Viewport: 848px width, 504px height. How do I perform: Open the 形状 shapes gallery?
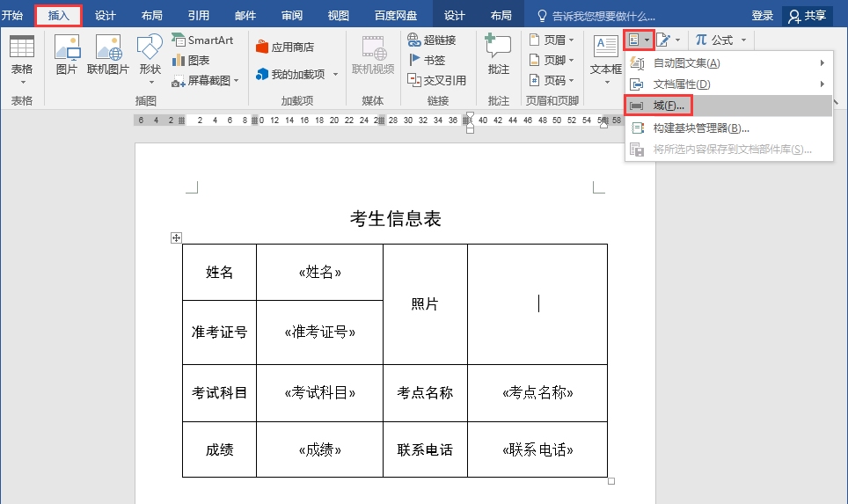150,58
